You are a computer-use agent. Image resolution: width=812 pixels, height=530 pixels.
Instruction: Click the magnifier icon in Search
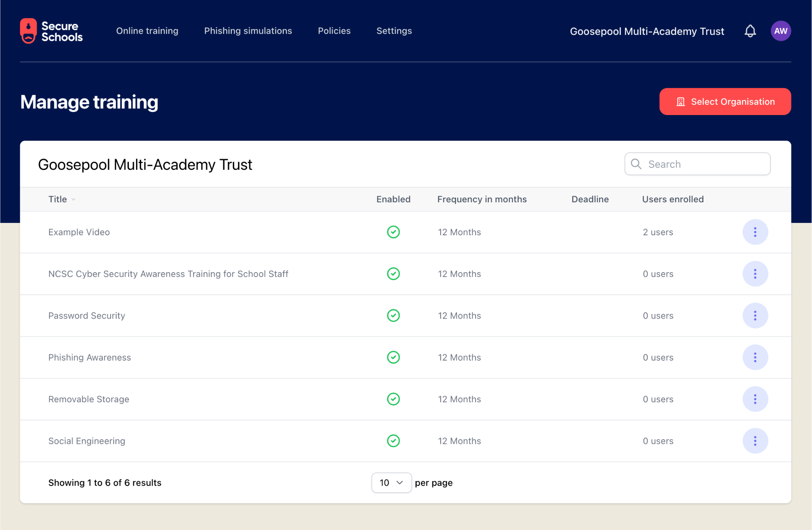[636, 164]
